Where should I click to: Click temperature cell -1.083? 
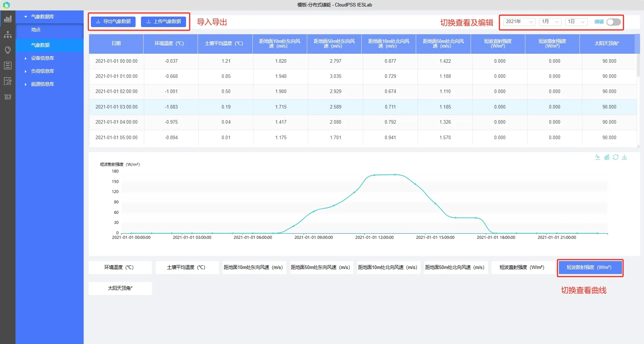click(x=171, y=107)
